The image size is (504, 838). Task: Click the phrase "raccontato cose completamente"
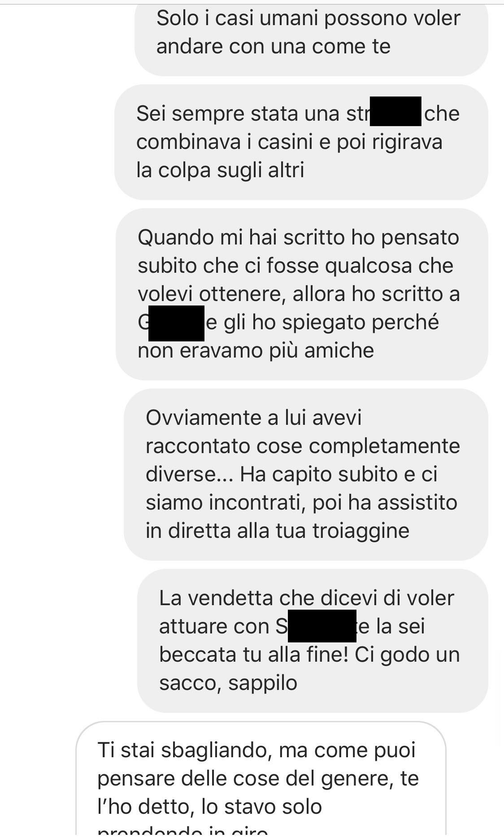pos(303,446)
